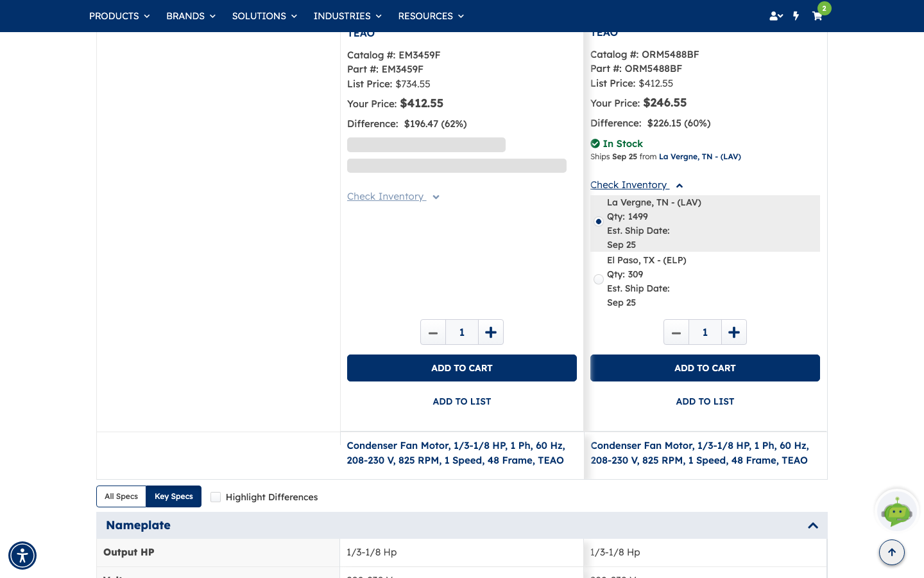The image size is (924, 578).
Task: Open the PRODUCTS dropdown menu
Action: [119, 16]
